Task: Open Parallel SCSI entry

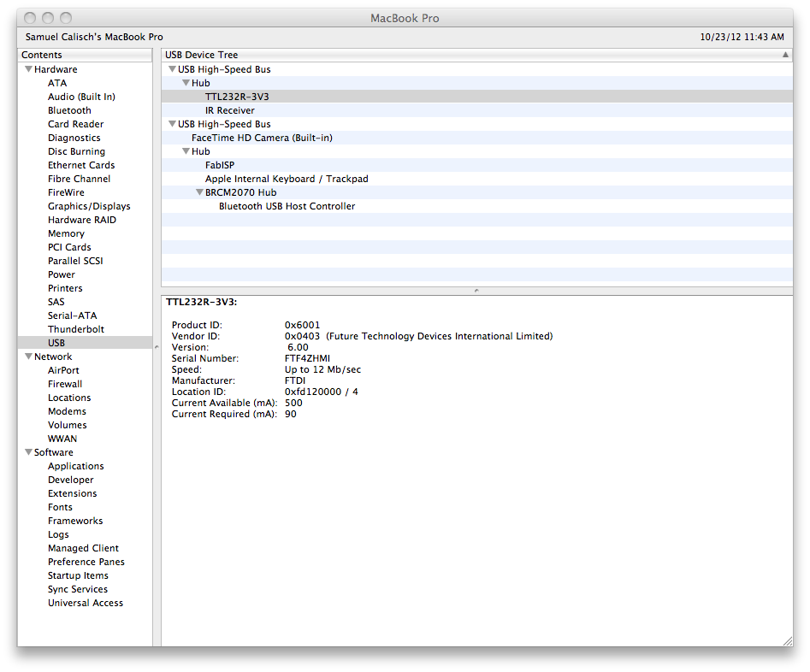Action: [x=75, y=261]
